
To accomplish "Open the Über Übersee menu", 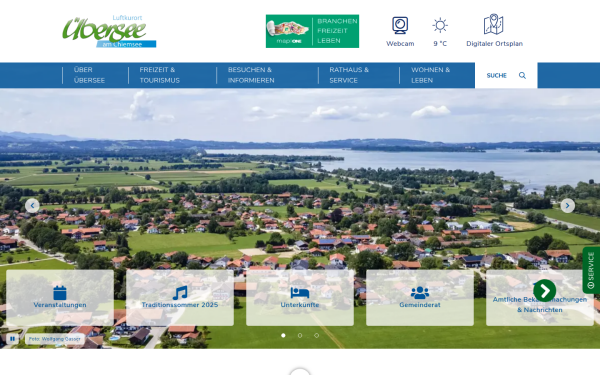I will (x=89, y=75).
